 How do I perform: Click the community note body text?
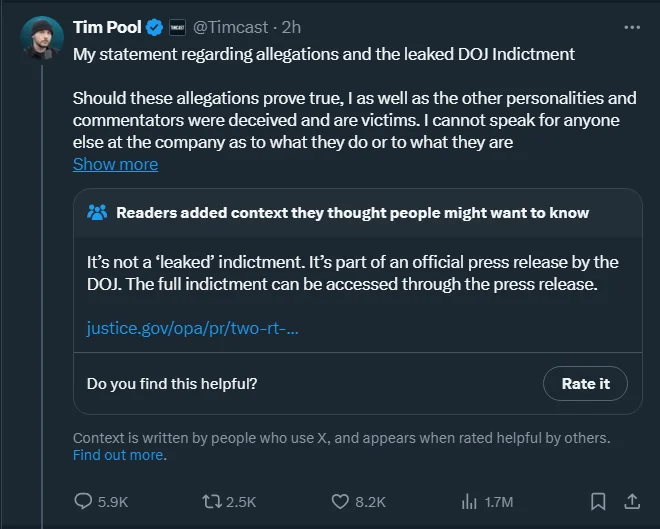click(352, 274)
